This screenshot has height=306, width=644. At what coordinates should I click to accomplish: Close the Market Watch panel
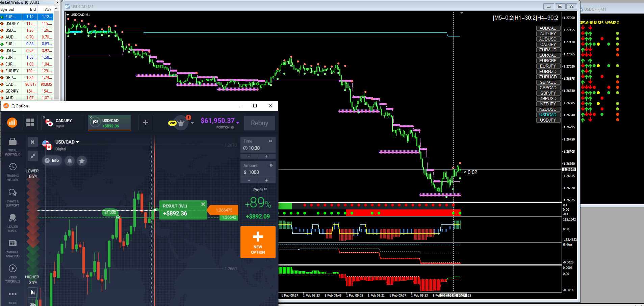tap(57, 2)
